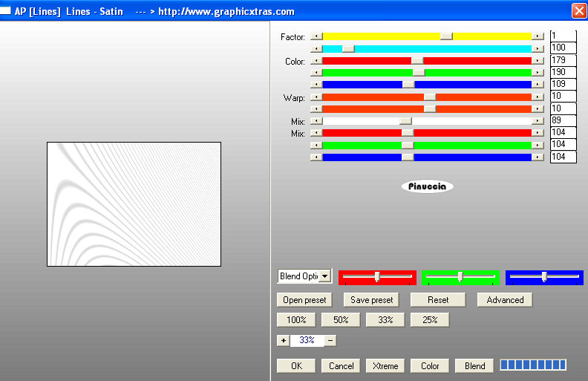Click left arrow of red Color slider
This screenshot has height=381, width=588.
pyautogui.click(x=316, y=61)
